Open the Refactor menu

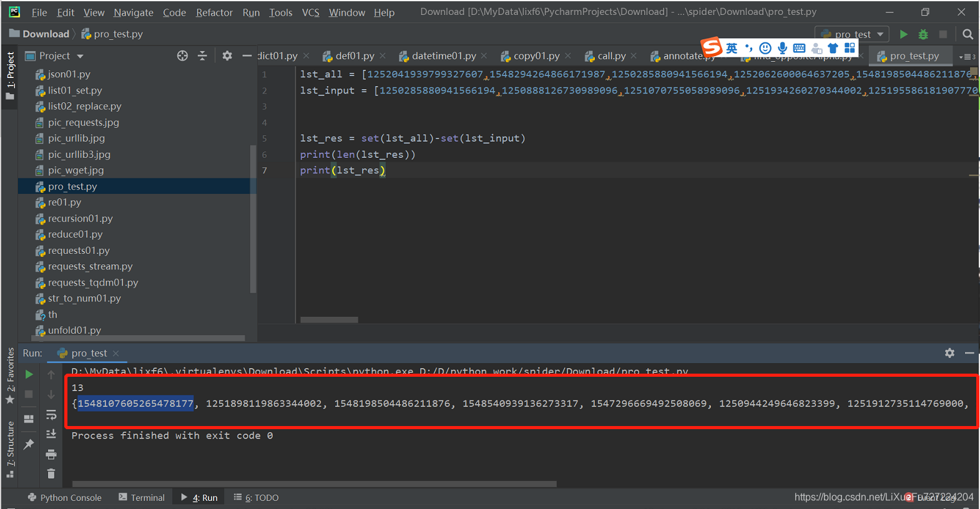click(x=214, y=12)
